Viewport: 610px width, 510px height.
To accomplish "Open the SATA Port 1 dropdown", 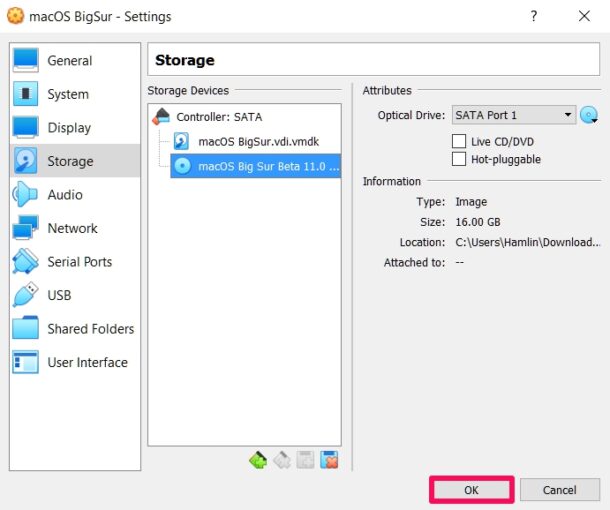I will tap(514, 115).
